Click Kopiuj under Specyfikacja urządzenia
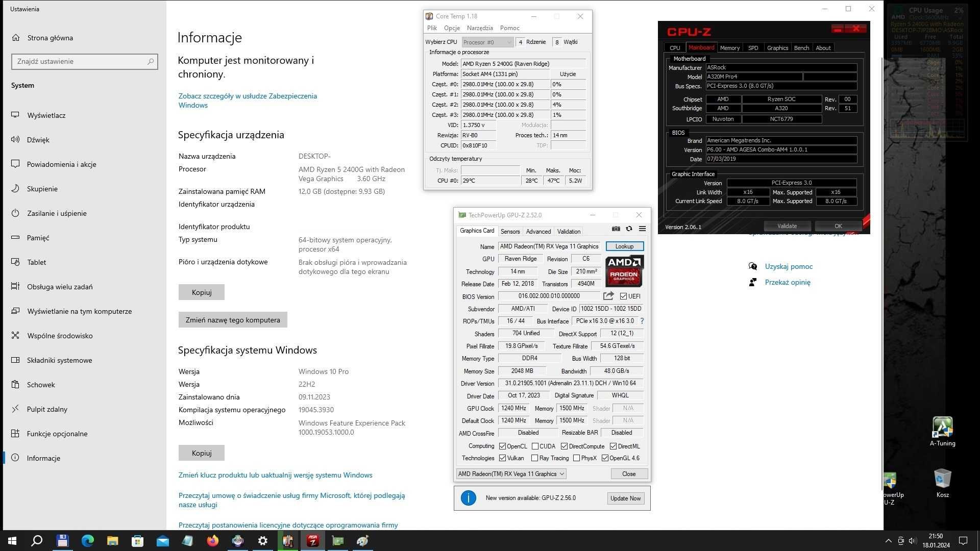 click(x=202, y=292)
